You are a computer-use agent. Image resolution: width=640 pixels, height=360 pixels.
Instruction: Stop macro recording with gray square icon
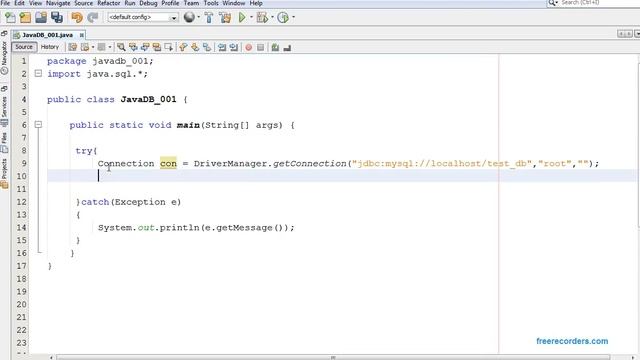[260, 47]
